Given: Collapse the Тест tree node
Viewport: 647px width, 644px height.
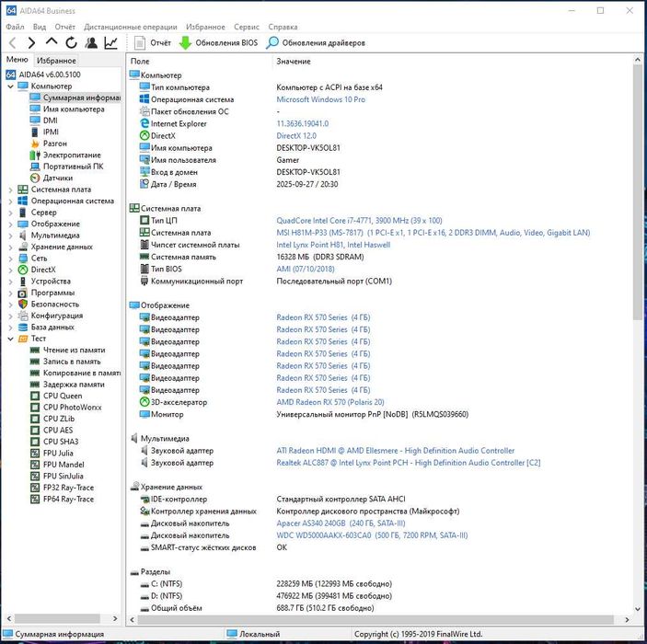Looking at the screenshot, I should [x=11, y=339].
